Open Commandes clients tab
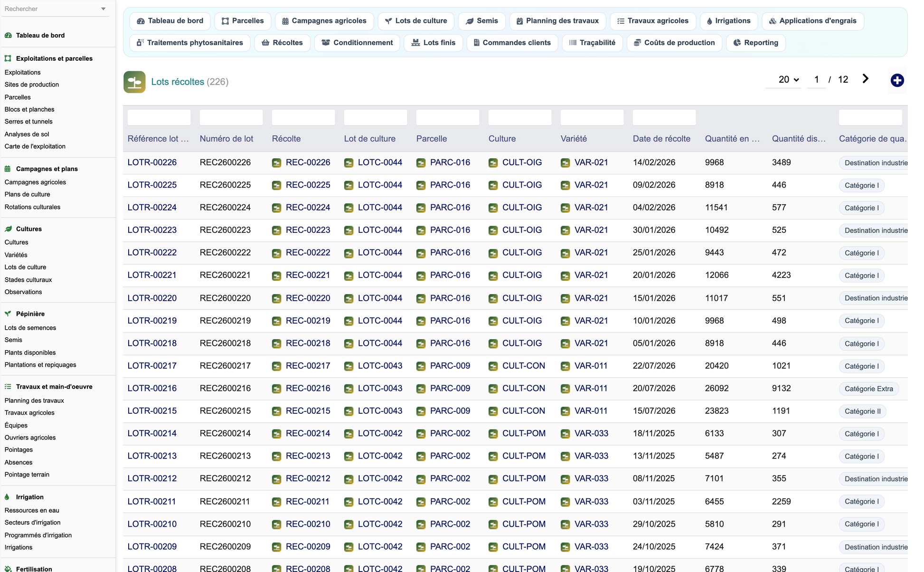Screen dimensions: 924x572 512,43
